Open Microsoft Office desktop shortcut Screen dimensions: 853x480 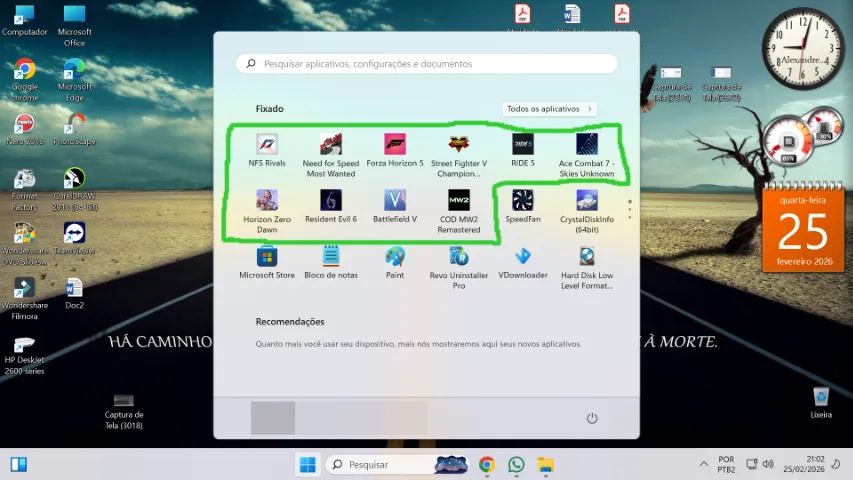click(x=75, y=25)
